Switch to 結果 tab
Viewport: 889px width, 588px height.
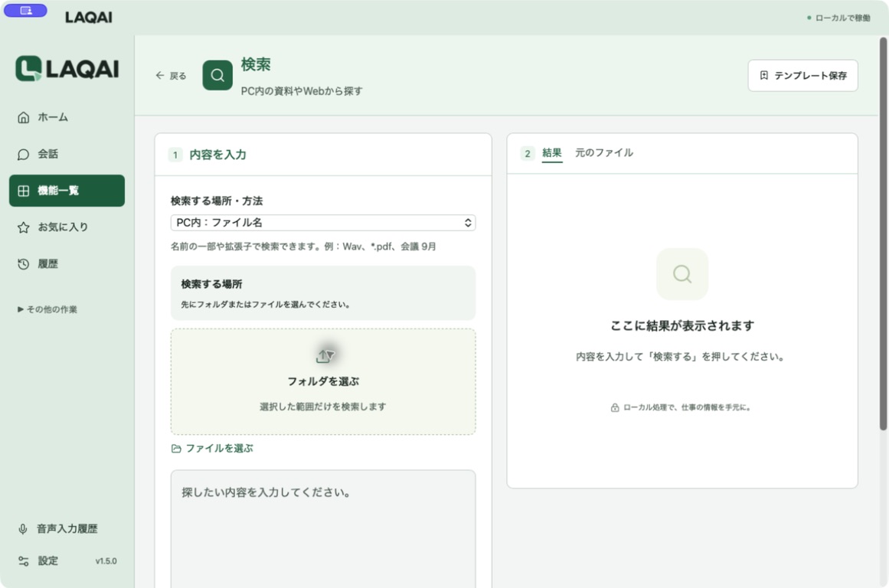click(551, 153)
